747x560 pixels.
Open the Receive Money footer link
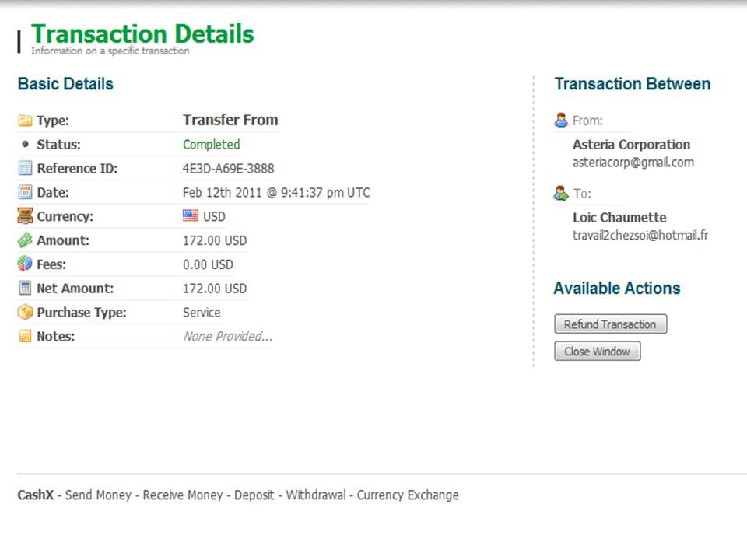point(183,495)
